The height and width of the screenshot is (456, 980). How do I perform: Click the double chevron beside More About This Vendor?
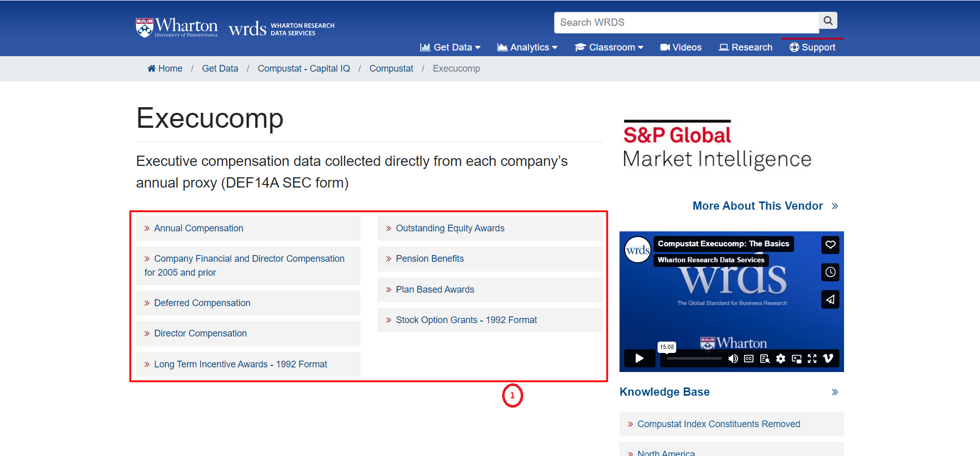[x=835, y=206]
